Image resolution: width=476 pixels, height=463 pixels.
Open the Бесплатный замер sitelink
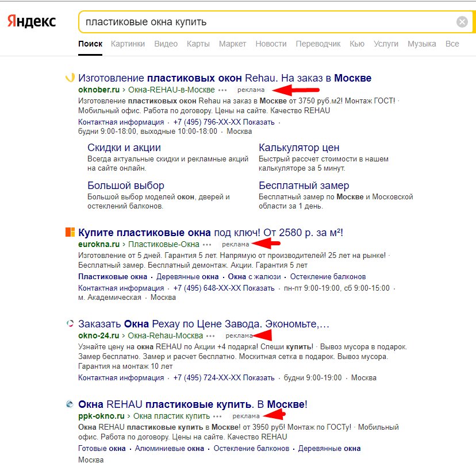tap(304, 186)
